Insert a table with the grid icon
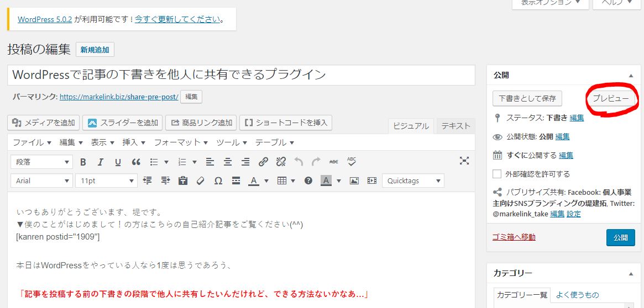This screenshot has width=644, height=308. pyautogui.click(x=282, y=180)
